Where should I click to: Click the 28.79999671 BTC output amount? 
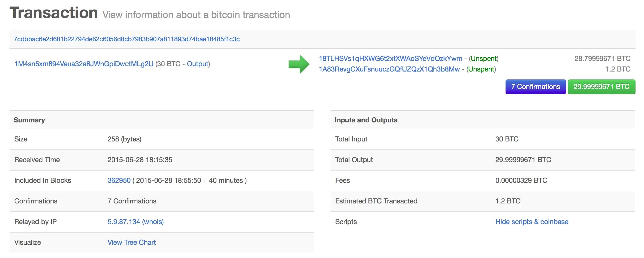tap(602, 59)
